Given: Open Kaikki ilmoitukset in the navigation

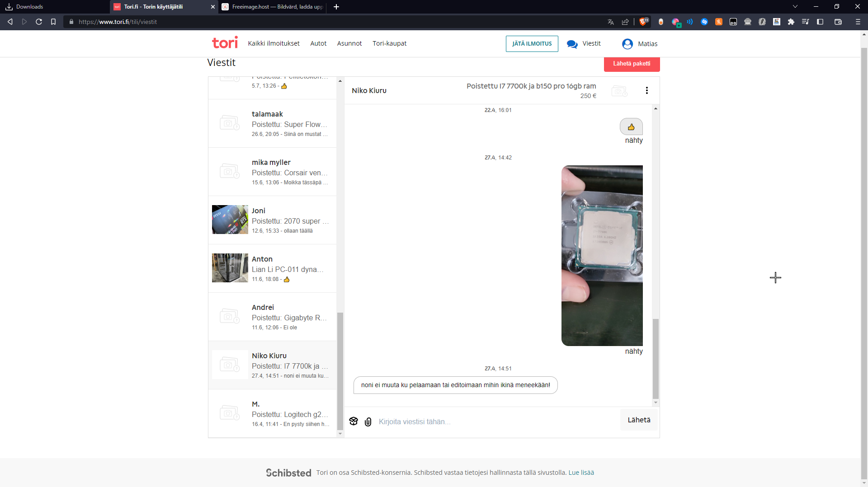Looking at the screenshot, I should tap(274, 43).
